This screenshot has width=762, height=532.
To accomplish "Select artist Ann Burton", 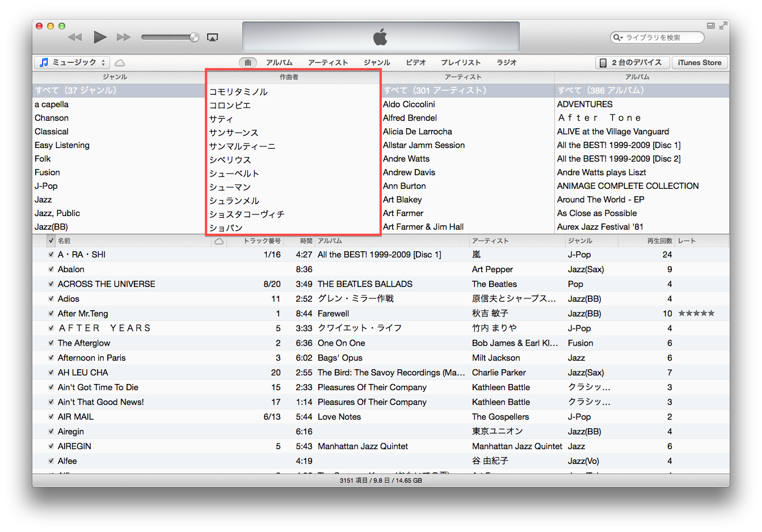I will pyautogui.click(x=468, y=186).
